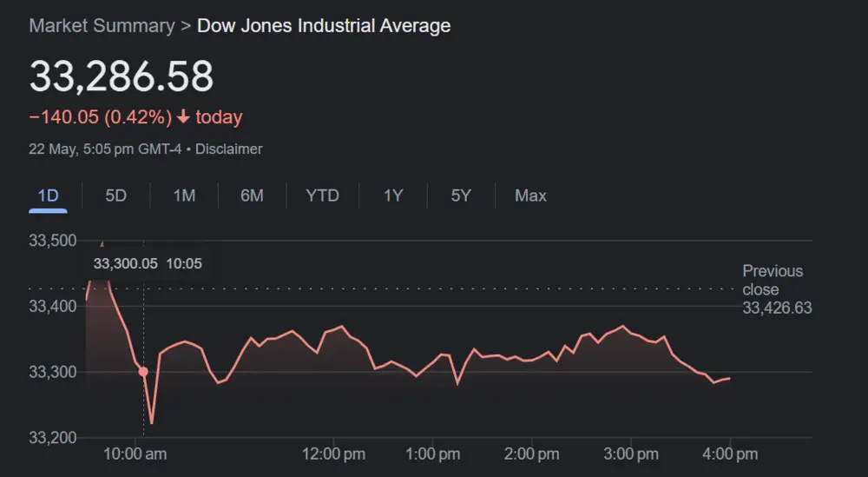
Task: Click the Previous close 33,426.63 label
Action: point(776,289)
